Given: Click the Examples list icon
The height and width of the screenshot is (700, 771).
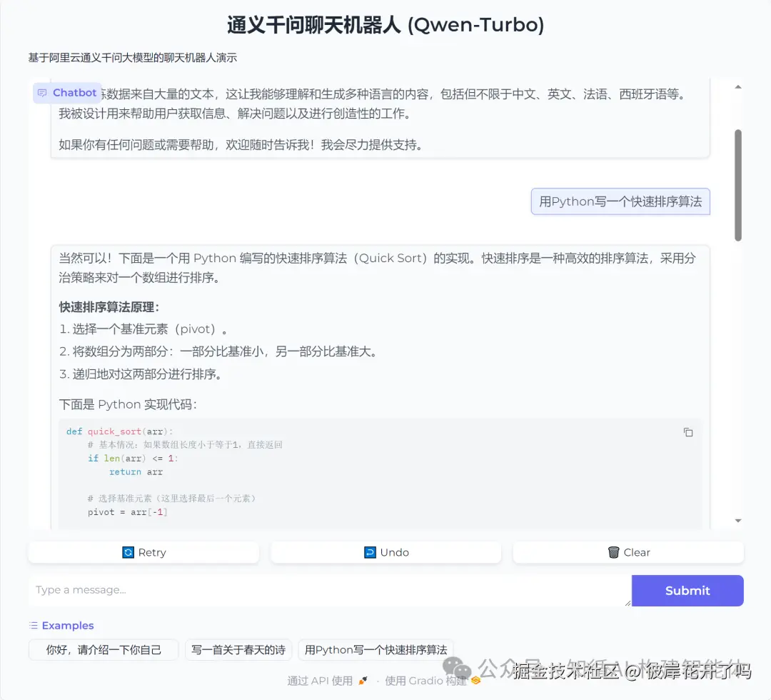Looking at the screenshot, I should click(x=34, y=625).
